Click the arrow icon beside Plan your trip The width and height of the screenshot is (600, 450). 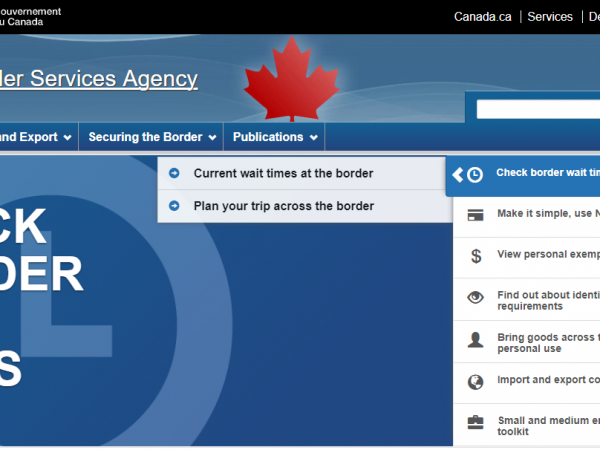click(x=174, y=206)
